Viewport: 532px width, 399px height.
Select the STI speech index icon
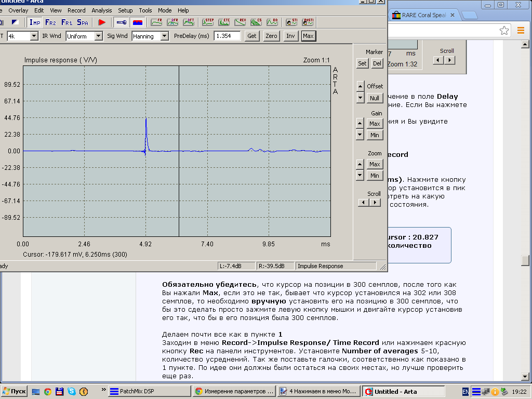tap(291, 22)
